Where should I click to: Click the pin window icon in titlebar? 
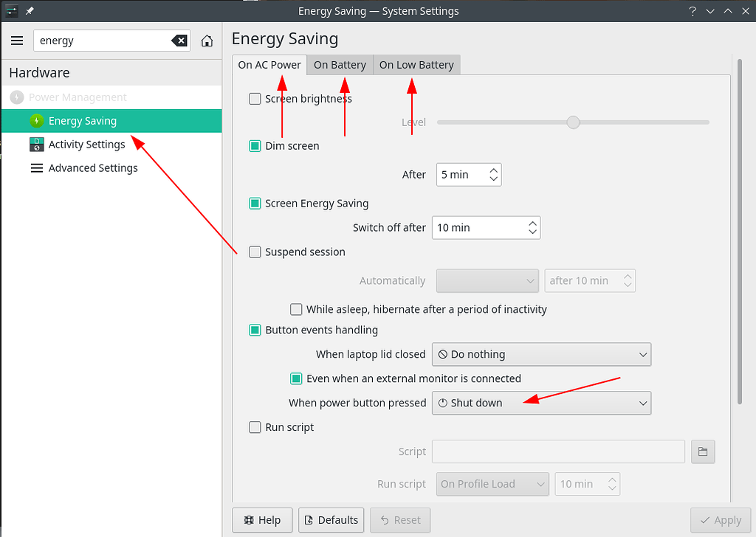(30, 11)
